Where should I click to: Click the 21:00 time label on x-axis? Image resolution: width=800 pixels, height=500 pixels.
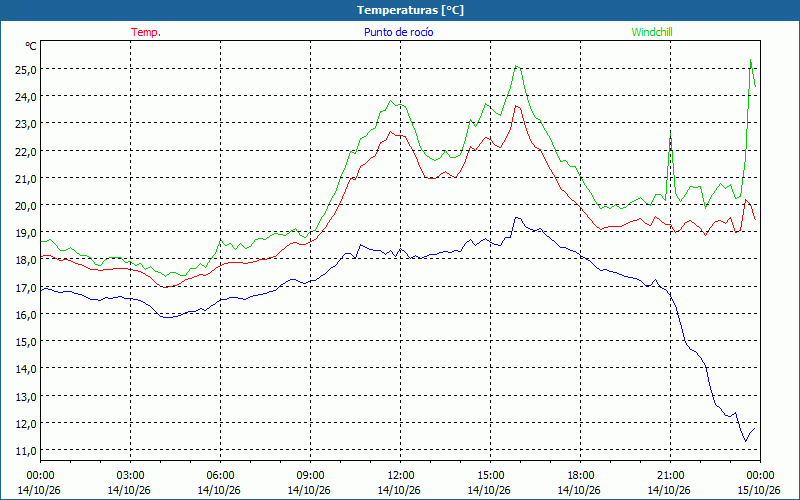pos(670,476)
